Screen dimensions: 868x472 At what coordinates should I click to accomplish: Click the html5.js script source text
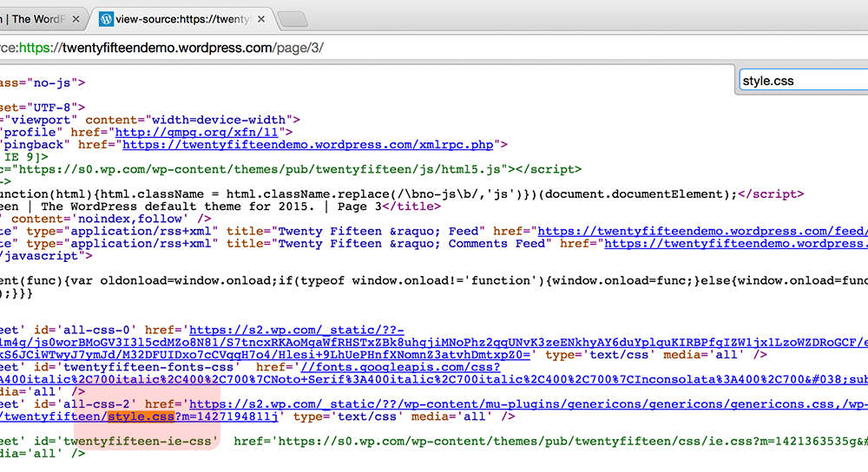(260, 169)
